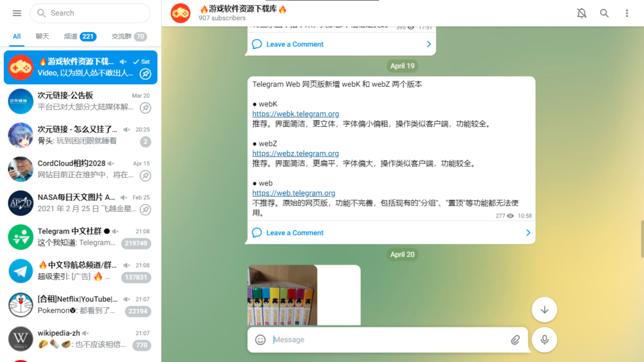The width and height of the screenshot is (644, 362).
Task: Attach a file with paperclip icon
Action: pos(516,340)
